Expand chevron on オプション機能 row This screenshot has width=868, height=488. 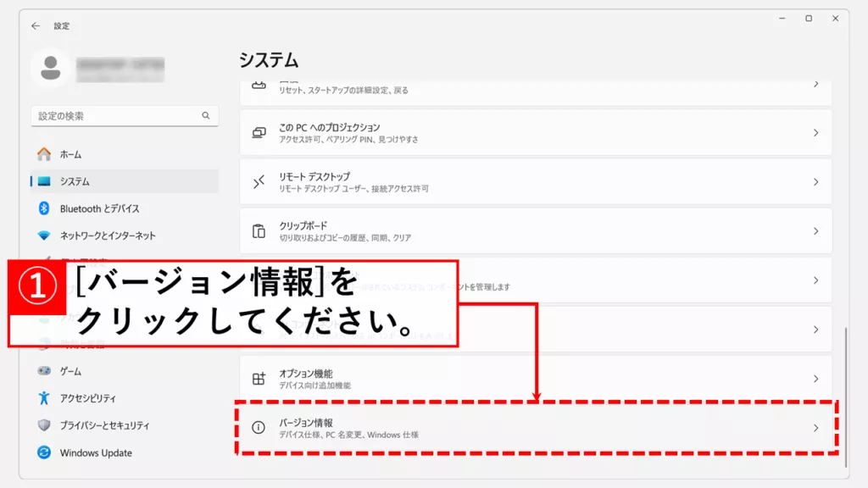coord(816,379)
